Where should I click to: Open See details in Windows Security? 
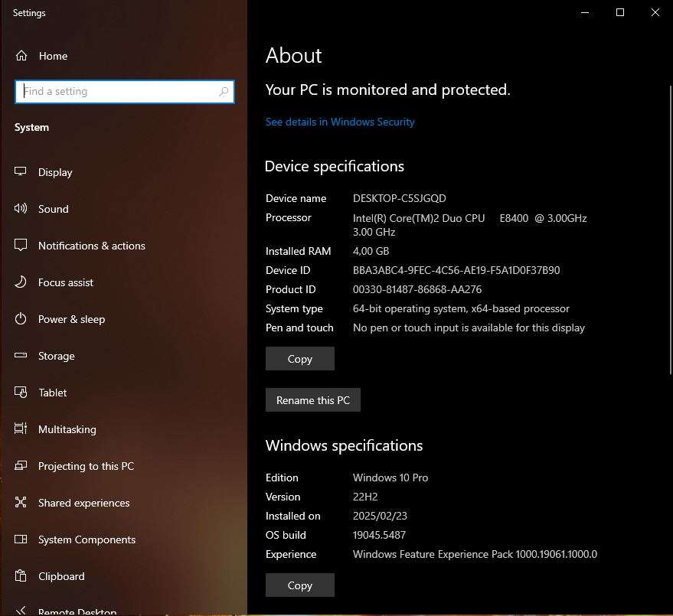pyautogui.click(x=340, y=122)
